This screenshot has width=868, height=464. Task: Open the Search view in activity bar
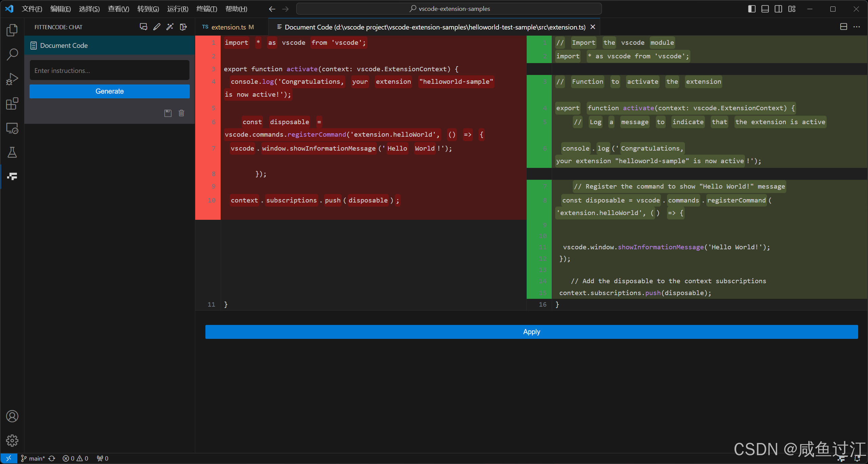12,54
